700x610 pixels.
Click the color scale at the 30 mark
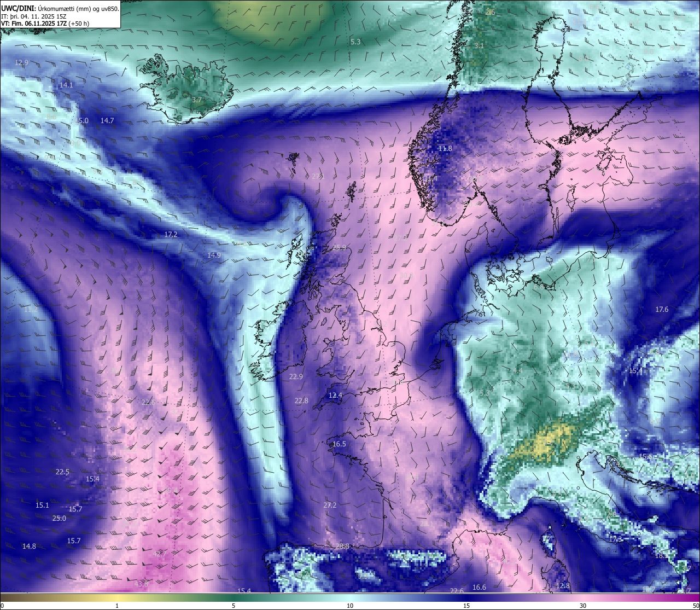[x=583, y=606]
